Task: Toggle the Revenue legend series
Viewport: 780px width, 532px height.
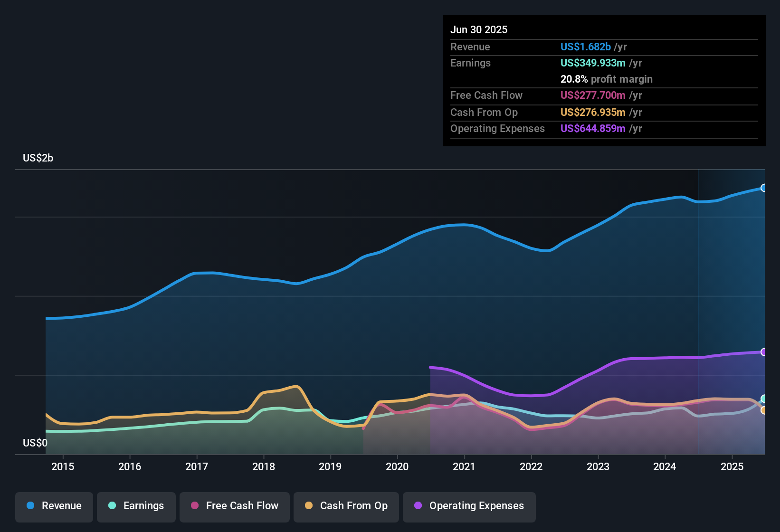Action: pos(54,506)
